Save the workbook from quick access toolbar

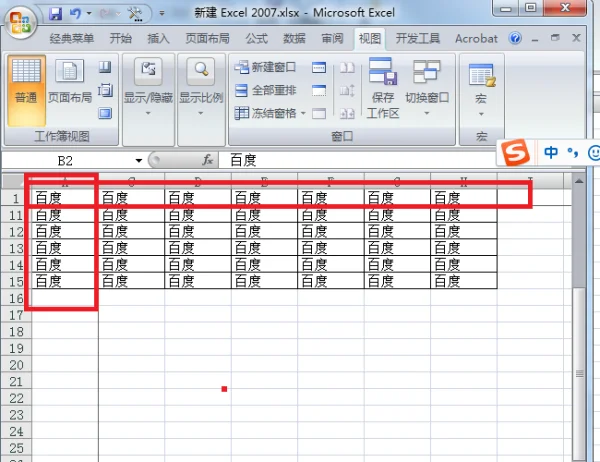(x=55, y=14)
